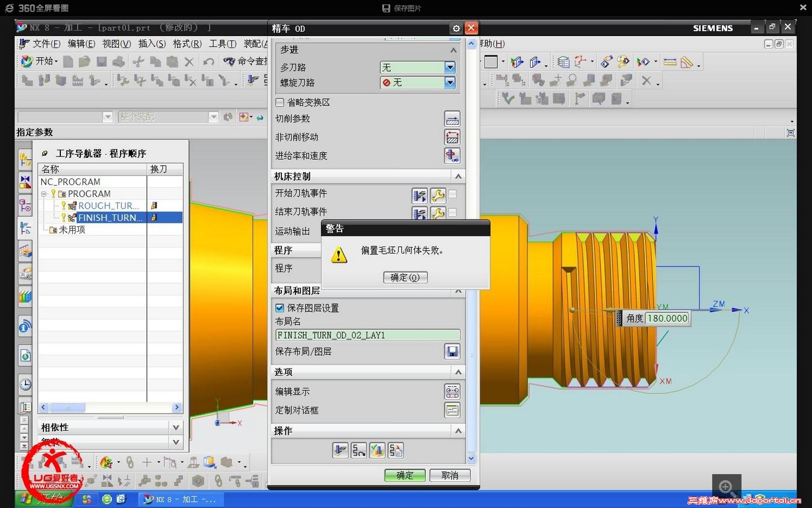Open Non-Cutting Moves (非切削移动) icon
812x508 pixels.
click(x=452, y=137)
